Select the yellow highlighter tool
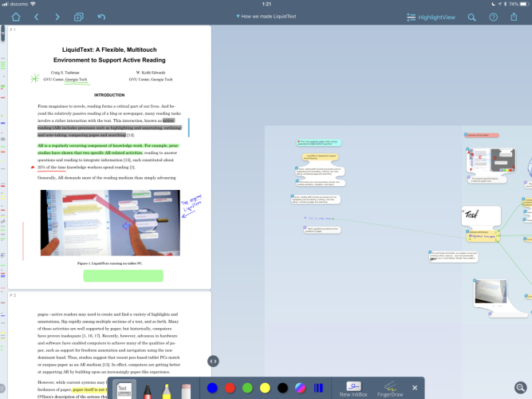This screenshot has height=399, width=532. pos(167,389)
